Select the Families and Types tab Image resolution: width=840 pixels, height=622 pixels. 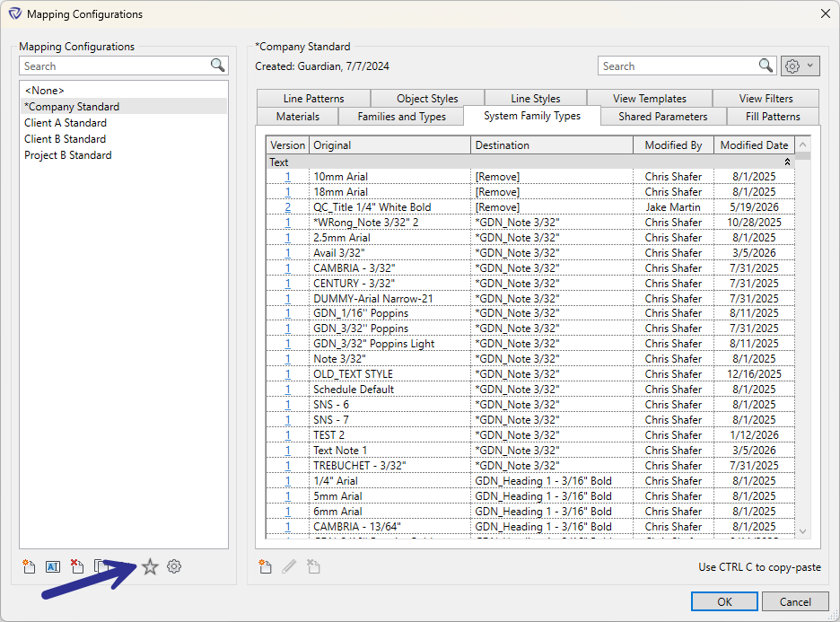(401, 117)
